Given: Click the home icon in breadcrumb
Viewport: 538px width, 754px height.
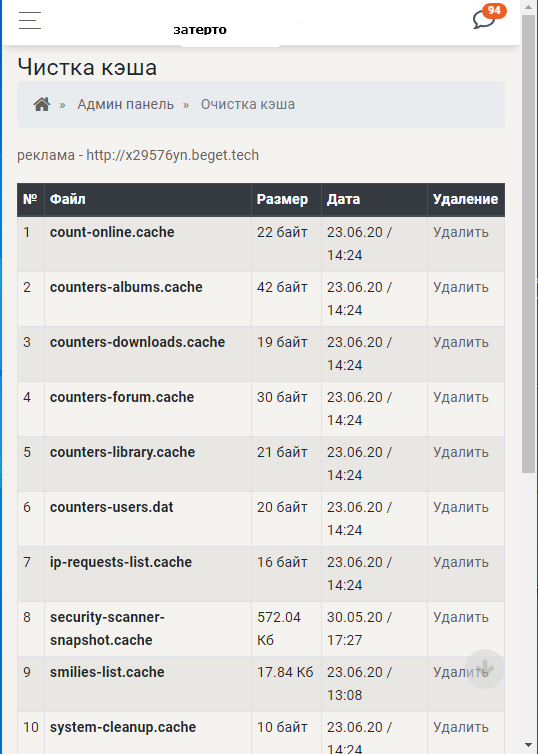Looking at the screenshot, I should tap(42, 104).
